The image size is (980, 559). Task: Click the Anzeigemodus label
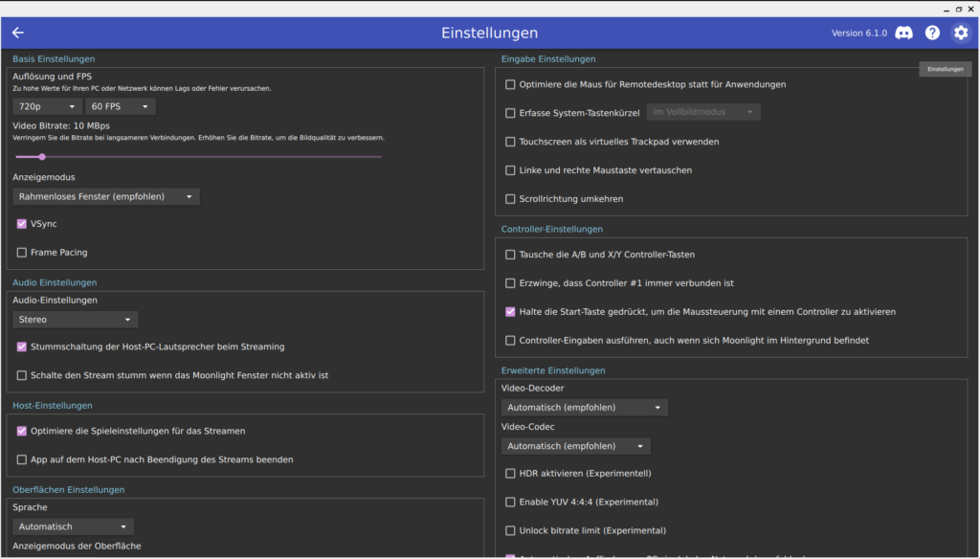click(x=44, y=177)
